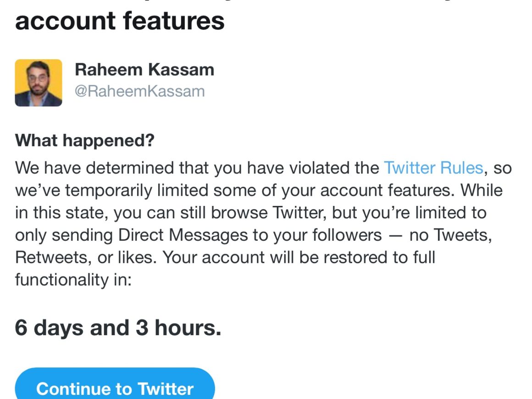Click Raheem Kassam's profile avatar
This screenshot has height=399, width=532.
pos(39,83)
